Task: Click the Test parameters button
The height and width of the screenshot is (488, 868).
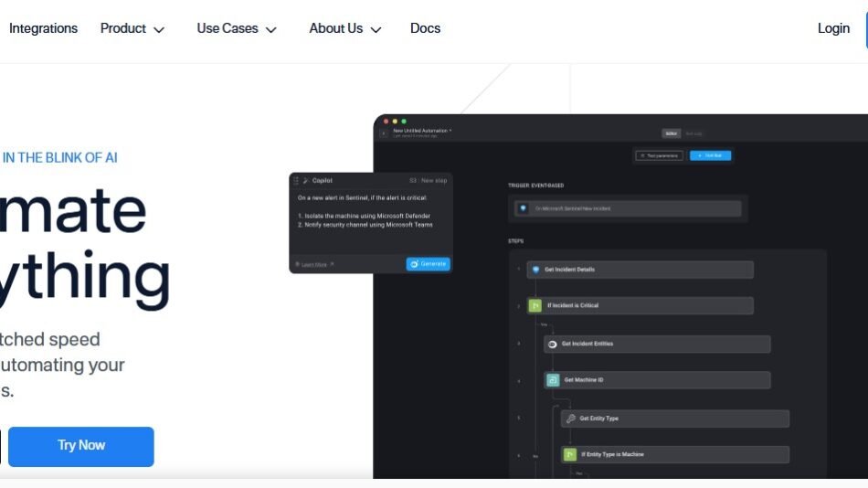Action: (658, 155)
